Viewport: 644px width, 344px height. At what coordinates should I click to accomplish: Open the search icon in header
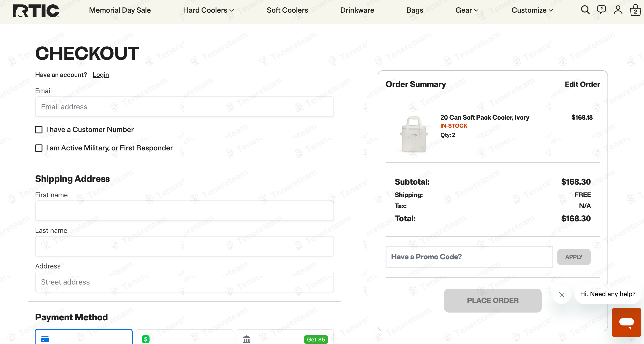pyautogui.click(x=585, y=10)
